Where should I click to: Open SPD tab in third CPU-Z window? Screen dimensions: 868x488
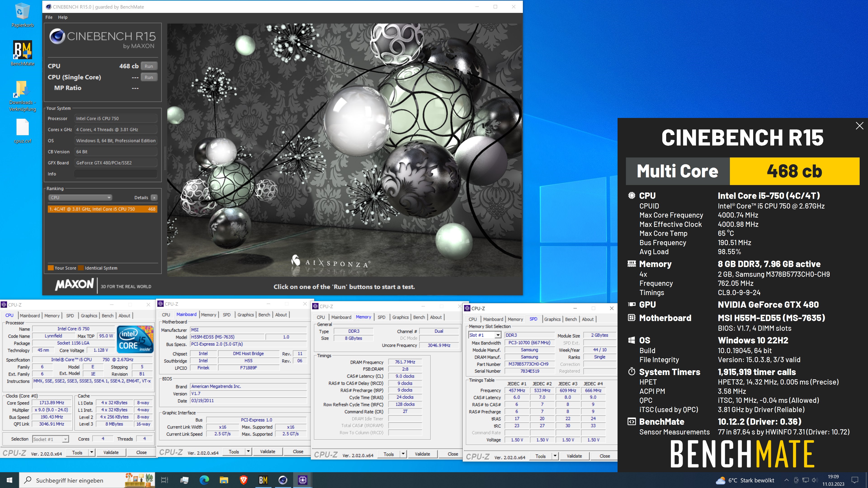[381, 317]
